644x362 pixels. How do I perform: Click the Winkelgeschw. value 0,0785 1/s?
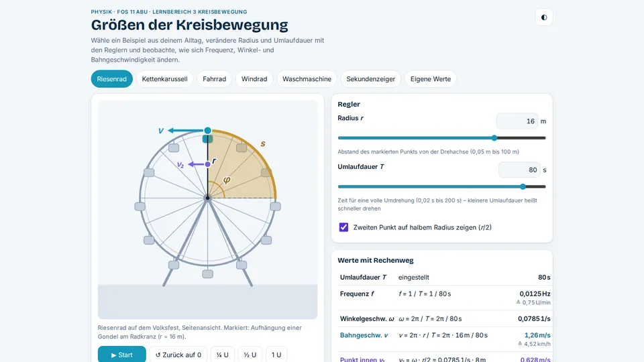point(534,318)
